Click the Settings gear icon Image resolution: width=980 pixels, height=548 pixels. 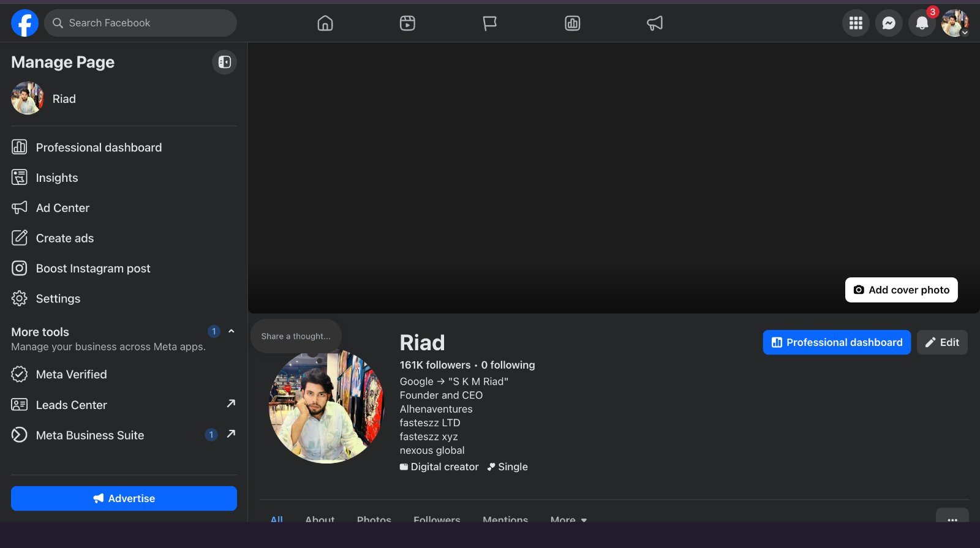pos(20,298)
